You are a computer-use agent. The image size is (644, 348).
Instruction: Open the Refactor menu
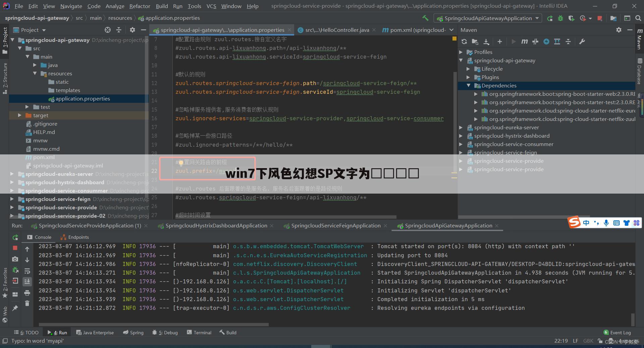pos(140,6)
